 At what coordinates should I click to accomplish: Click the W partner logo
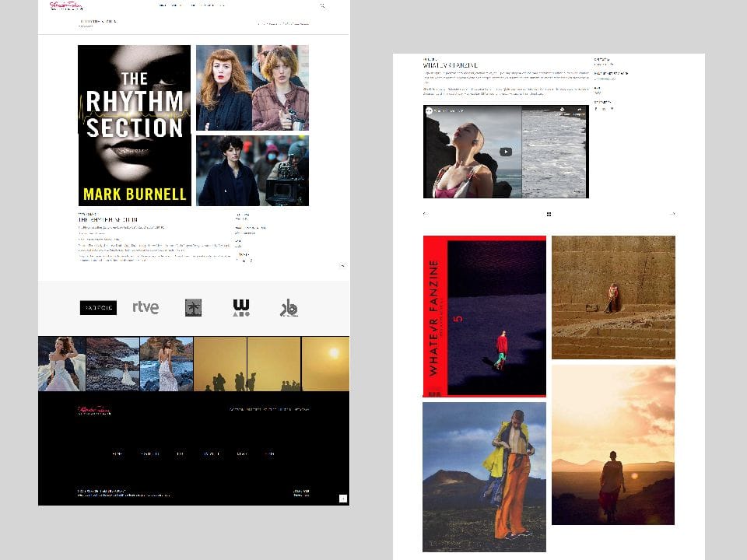click(241, 308)
